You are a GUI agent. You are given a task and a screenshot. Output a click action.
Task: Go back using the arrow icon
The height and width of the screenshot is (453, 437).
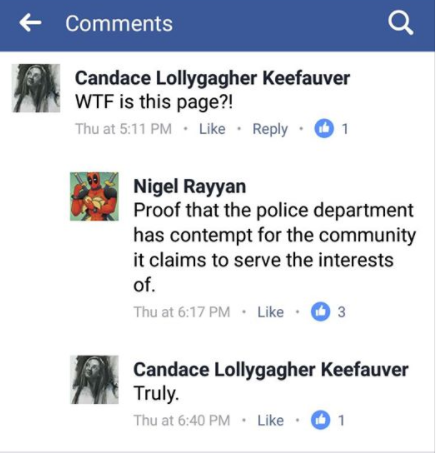pos(30,23)
